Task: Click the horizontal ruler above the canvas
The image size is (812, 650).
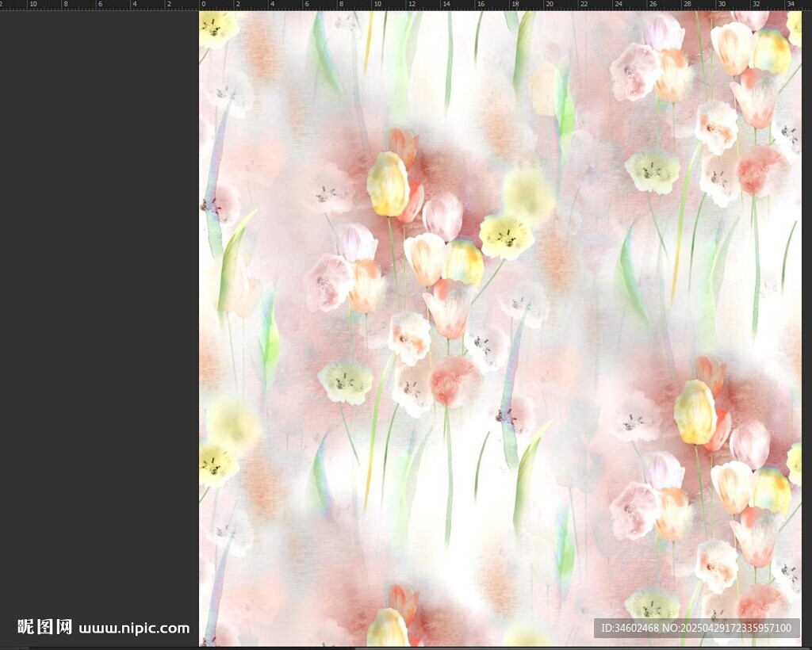Action: click(406, 6)
